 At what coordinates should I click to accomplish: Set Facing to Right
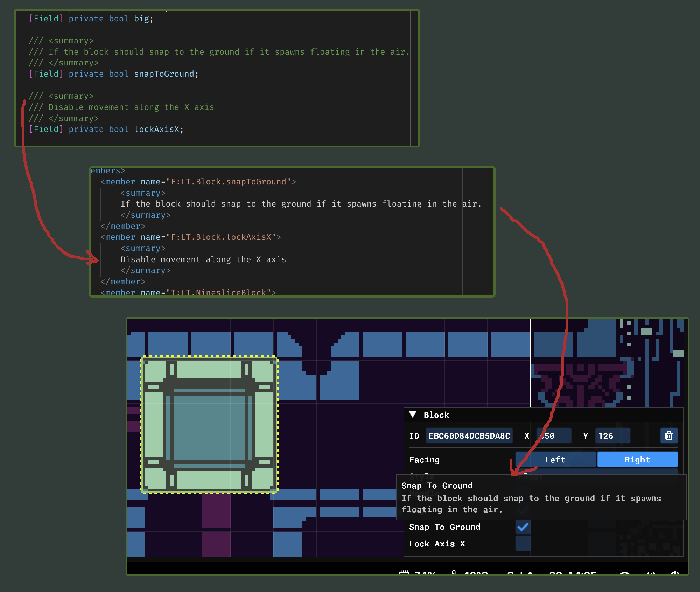pyautogui.click(x=637, y=460)
